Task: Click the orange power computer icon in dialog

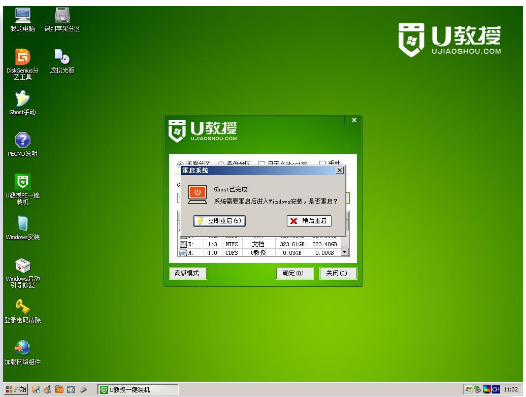Action: (x=197, y=194)
